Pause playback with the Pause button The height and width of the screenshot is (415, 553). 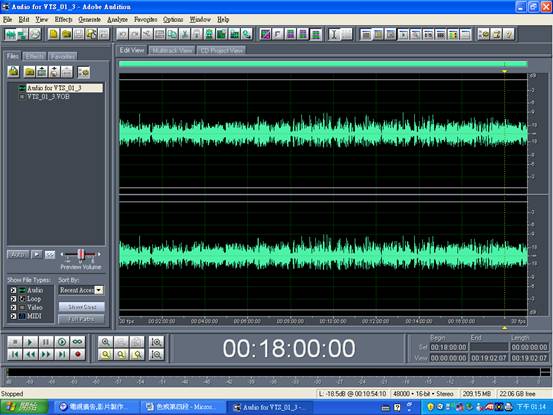46,342
